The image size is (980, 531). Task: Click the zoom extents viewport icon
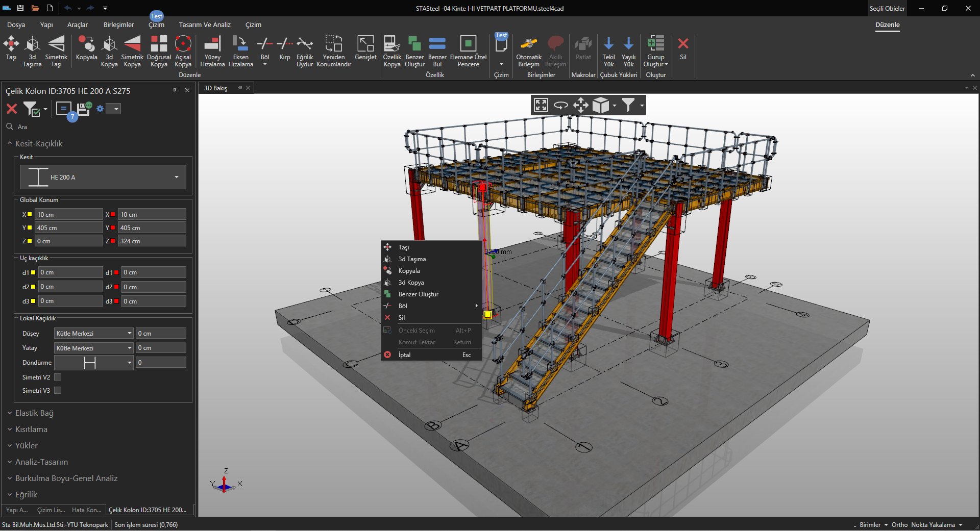541,105
